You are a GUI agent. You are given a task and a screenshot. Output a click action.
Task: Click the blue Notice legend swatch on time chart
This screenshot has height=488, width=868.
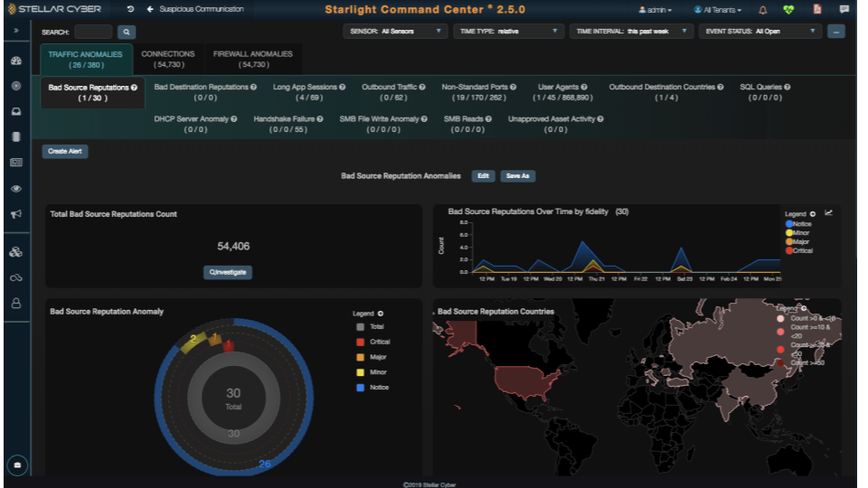tap(789, 224)
